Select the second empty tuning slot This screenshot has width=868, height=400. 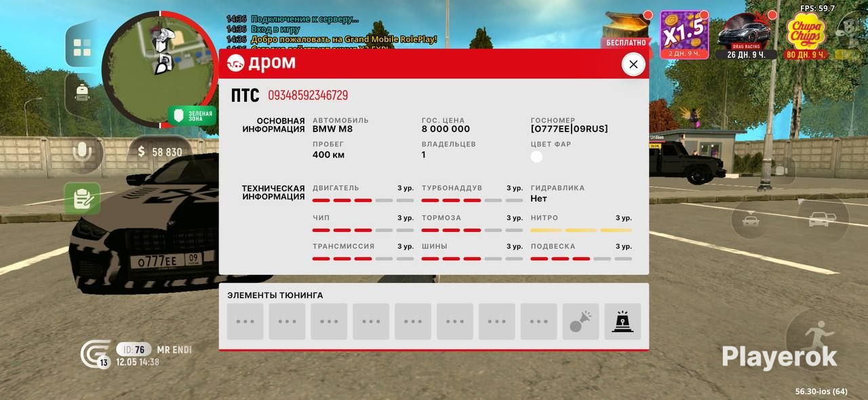(x=287, y=321)
